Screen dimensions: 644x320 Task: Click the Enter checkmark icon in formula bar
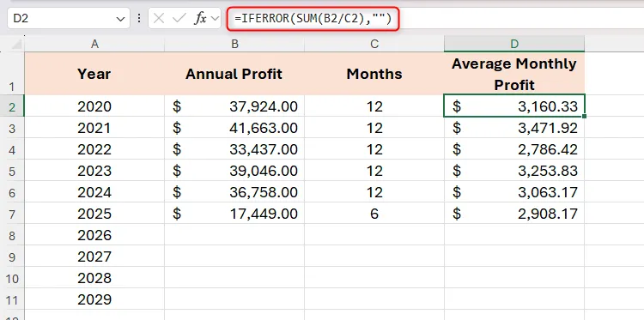point(179,19)
